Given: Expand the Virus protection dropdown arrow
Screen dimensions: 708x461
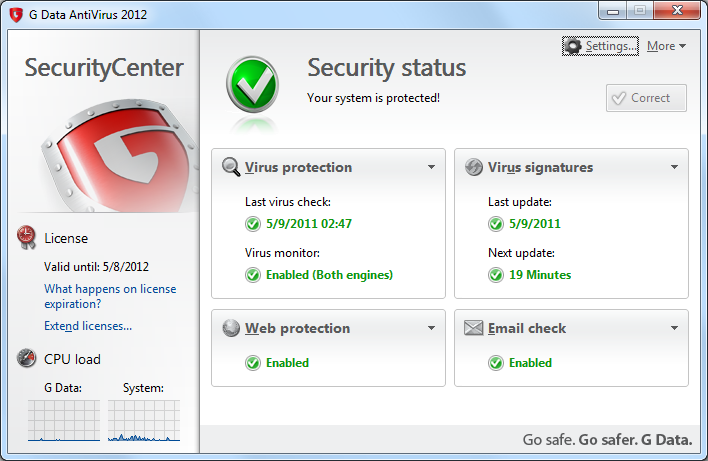Looking at the screenshot, I should point(431,167).
